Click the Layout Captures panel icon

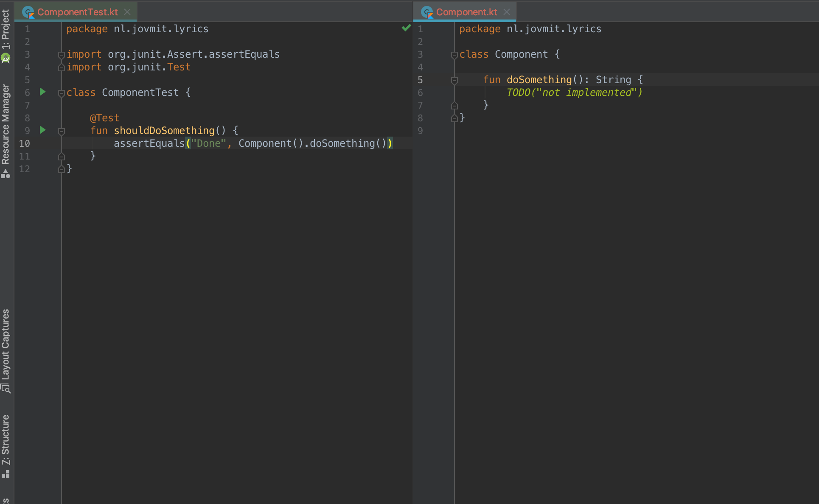click(x=6, y=389)
